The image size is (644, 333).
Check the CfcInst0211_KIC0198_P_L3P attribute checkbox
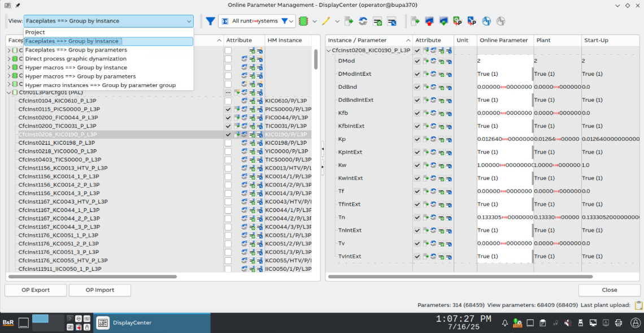coord(228,143)
